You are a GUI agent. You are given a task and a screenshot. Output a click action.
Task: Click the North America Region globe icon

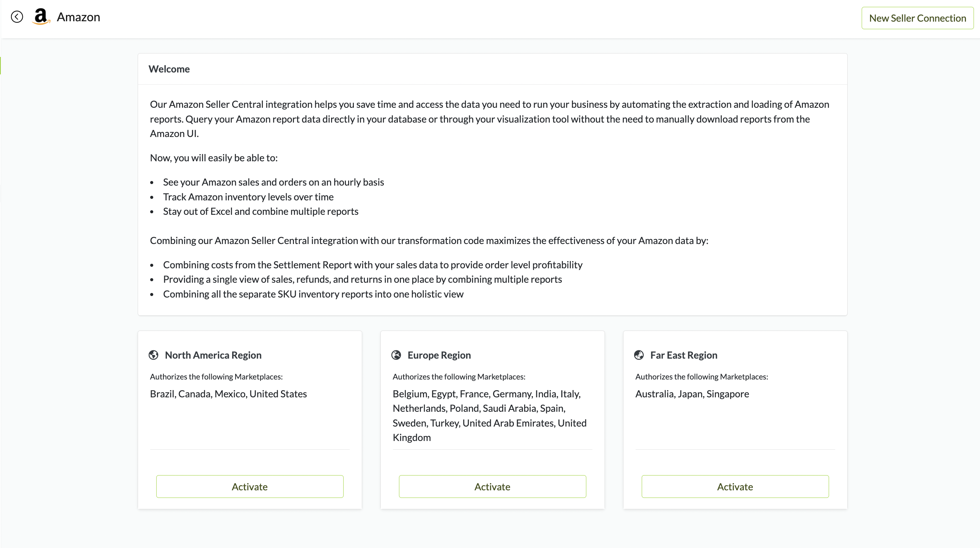click(x=153, y=355)
